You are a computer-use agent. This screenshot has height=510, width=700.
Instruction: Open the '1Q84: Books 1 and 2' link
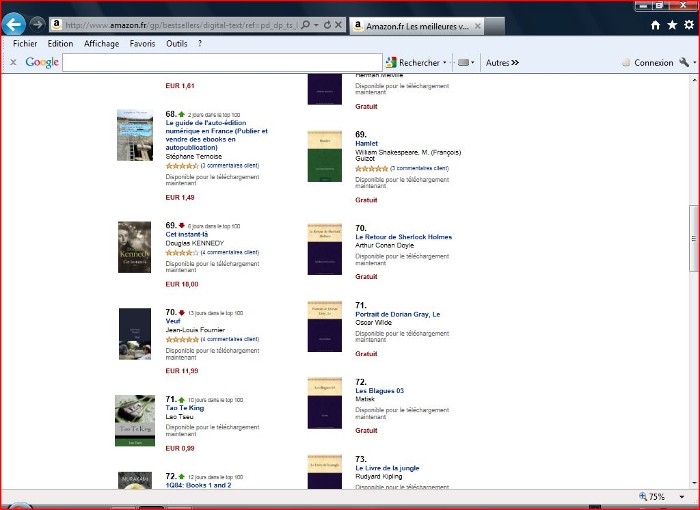pyautogui.click(x=198, y=485)
